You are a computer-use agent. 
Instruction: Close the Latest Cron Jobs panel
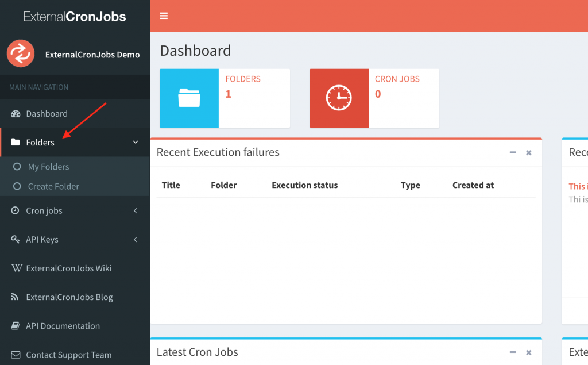click(529, 352)
